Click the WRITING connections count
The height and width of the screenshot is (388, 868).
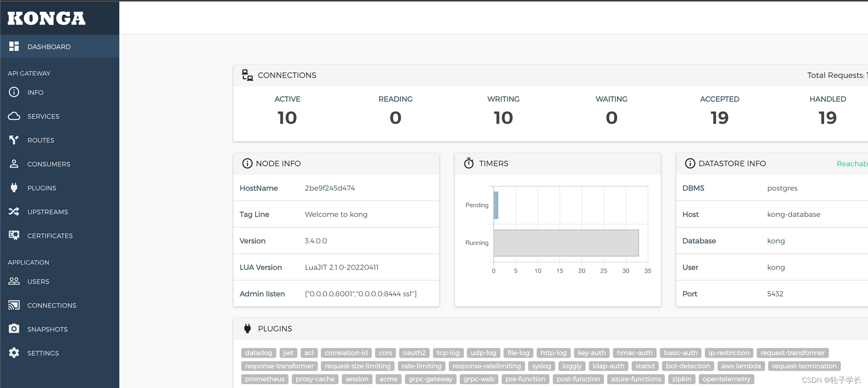(x=503, y=118)
